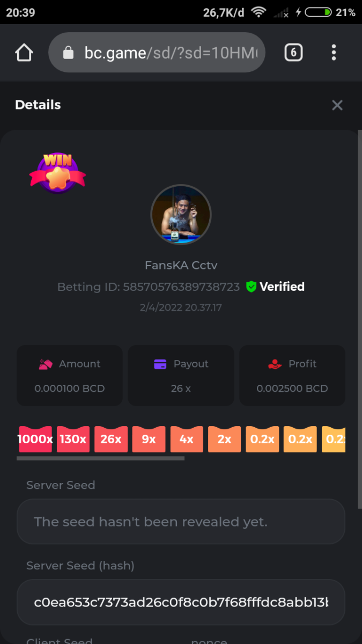Viewport: 362px width, 644px height.
Task: Select the 9x multiplier tile
Action: pos(149,439)
